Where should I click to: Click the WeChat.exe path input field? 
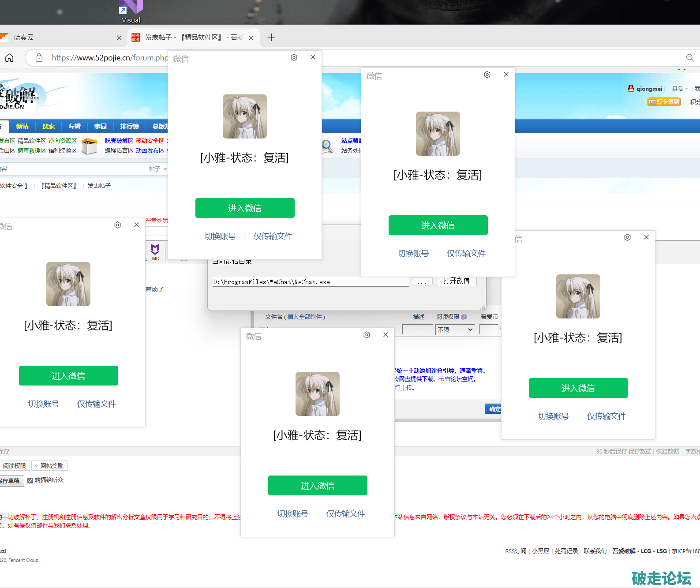pyautogui.click(x=310, y=282)
